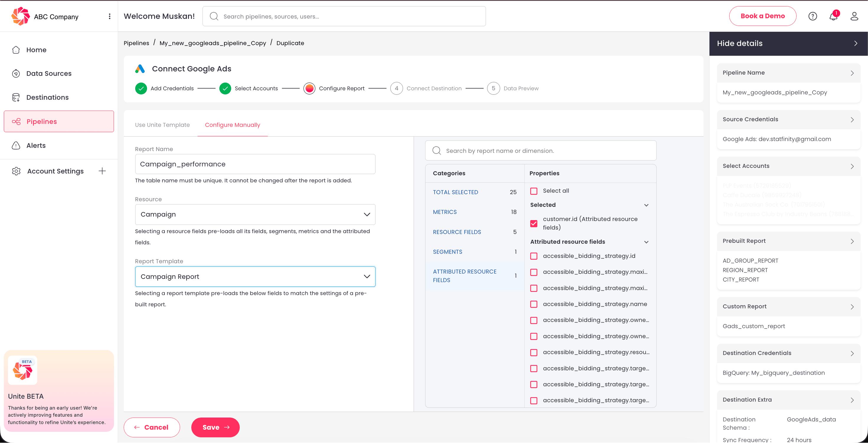Click the Account Settings gear icon
The height and width of the screenshot is (443, 868).
(16, 171)
